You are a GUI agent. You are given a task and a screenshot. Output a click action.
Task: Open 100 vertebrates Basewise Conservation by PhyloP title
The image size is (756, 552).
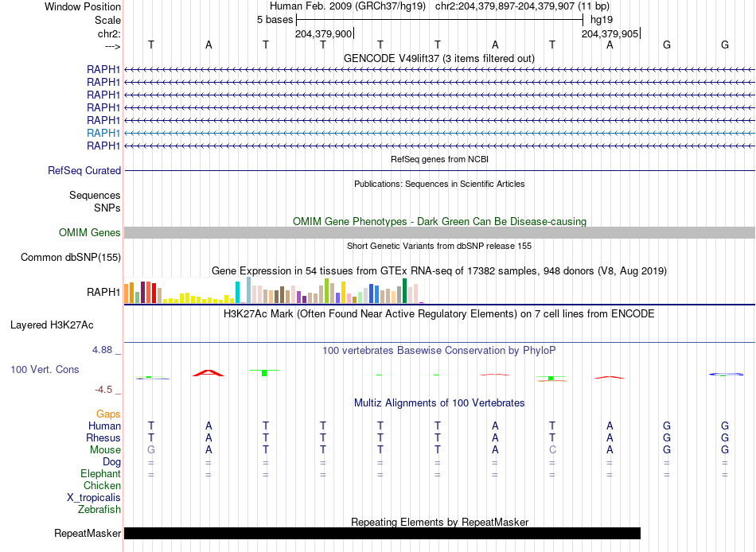[439, 351]
